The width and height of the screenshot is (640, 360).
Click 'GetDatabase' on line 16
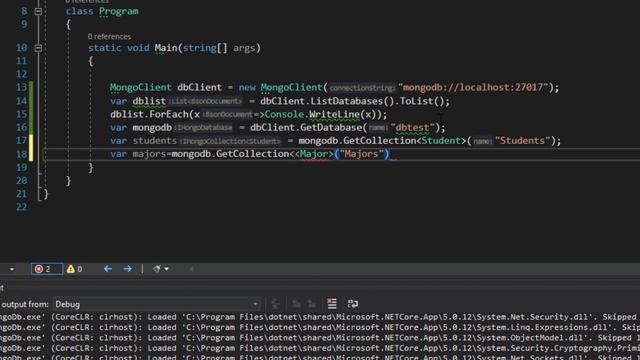coord(331,127)
